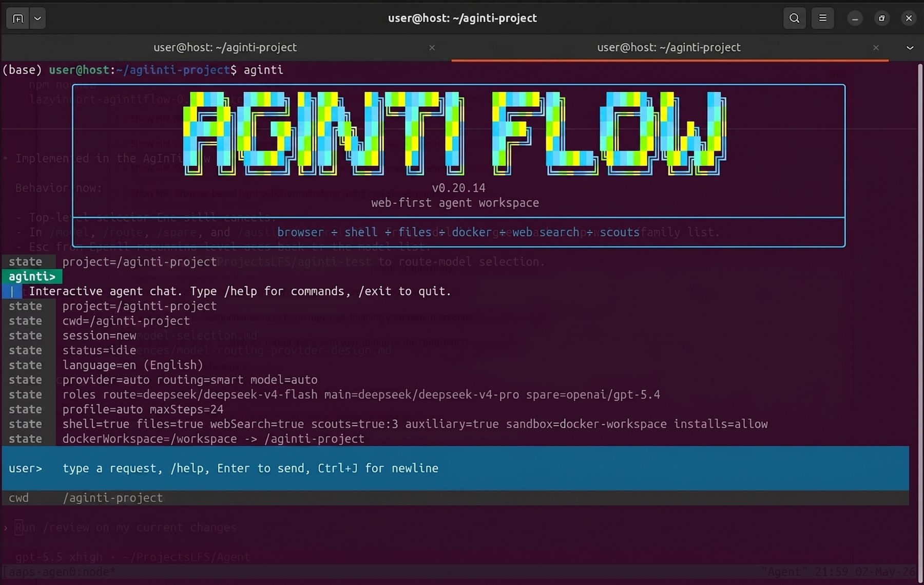This screenshot has width=924, height=585.
Task: Click the v0.20.14 version text
Action: pos(458,188)
